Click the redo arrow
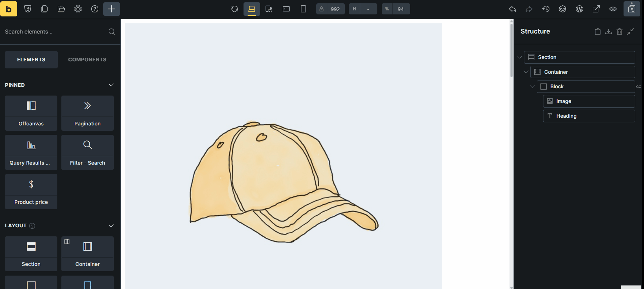Screen dimensions: 644x289 coord(529,9)
